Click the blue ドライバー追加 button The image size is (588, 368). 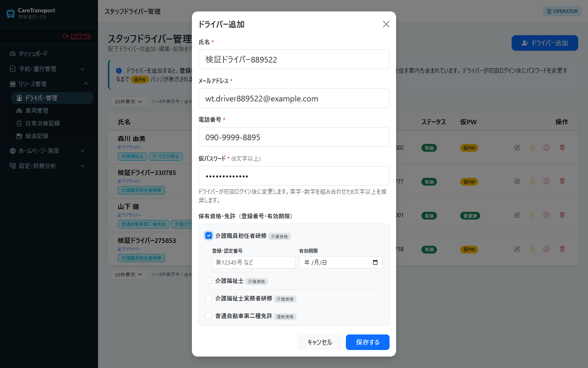click(545, 43)
